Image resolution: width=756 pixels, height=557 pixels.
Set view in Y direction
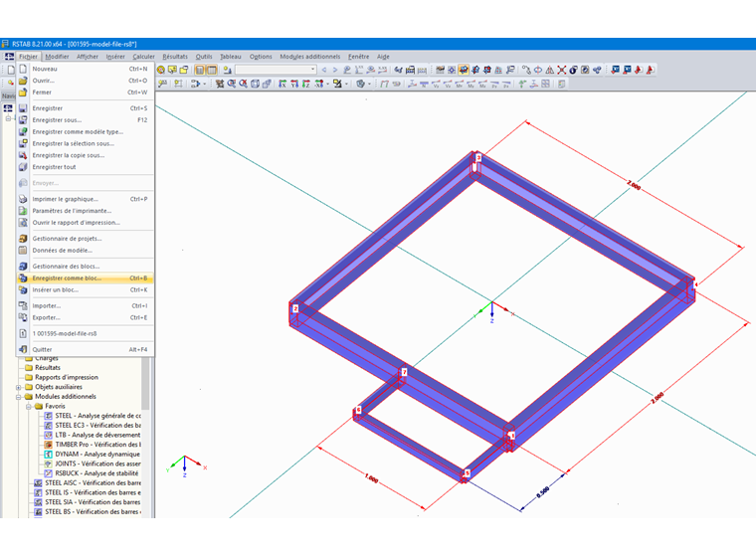click(x=294, y=84)
